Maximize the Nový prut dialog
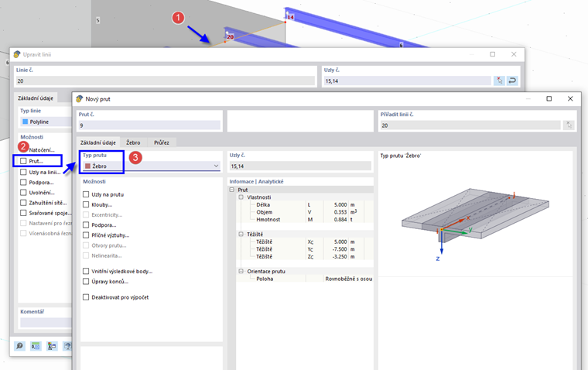588x370 pixels. pyautogui.click(x=549, y=98)
